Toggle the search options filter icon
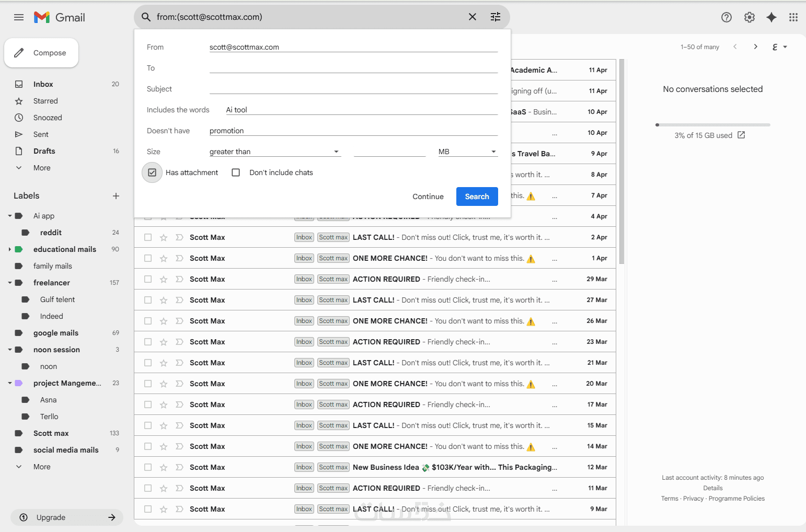The height and width of the screenshot is (532, 806). (496, 17)
